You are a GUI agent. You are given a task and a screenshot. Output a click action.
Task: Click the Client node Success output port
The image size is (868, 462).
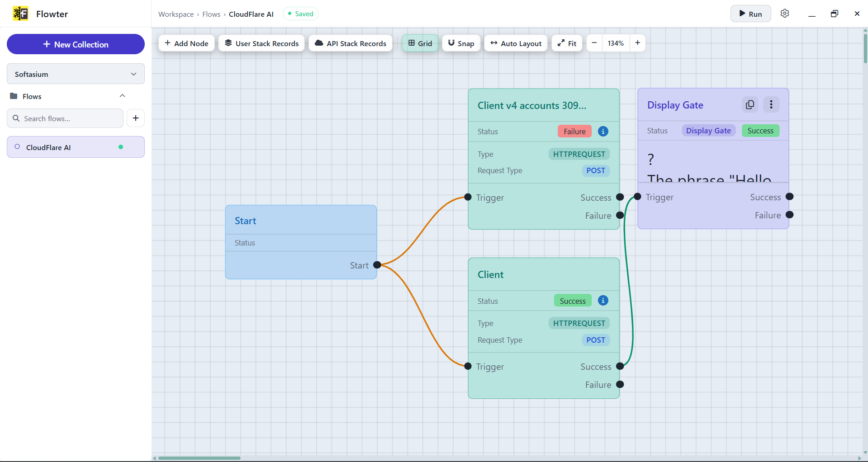tap(620, 366)
